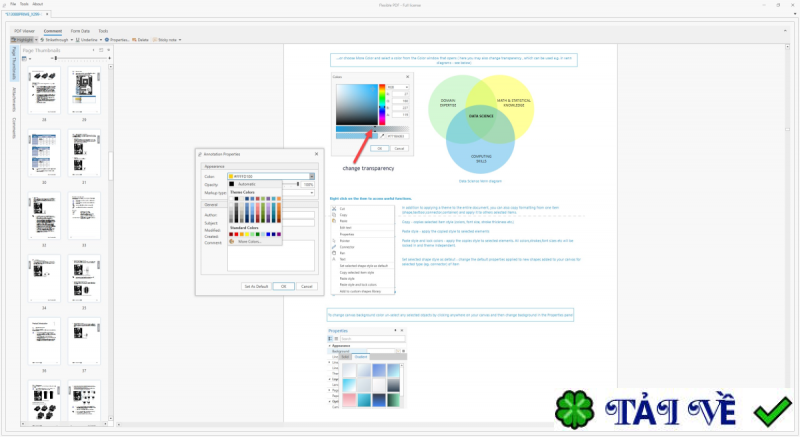Screen dimensions: 800x437
Task: Decrease thumbnail size with the minus button
Action: coord(52,59)
